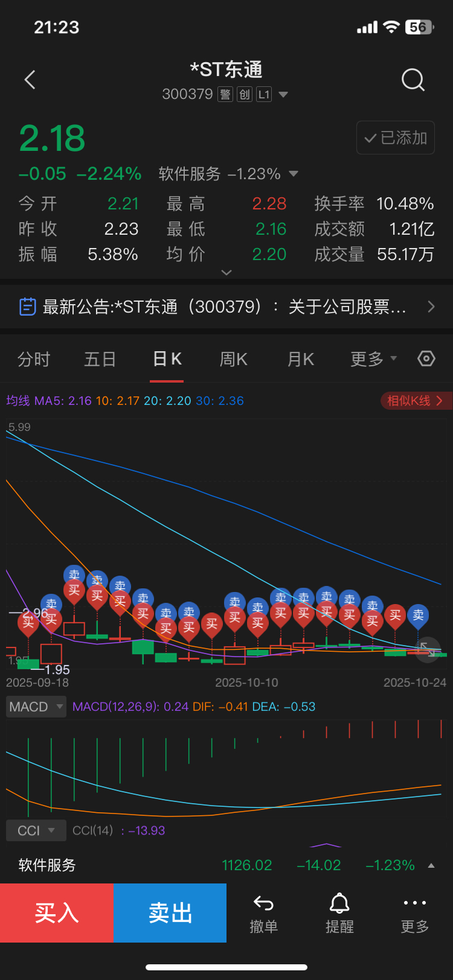The width and height of the screenshot is (453, 980).
Task: Toggle the 已添加 watchlist button
Action: (x=396, y=138)
